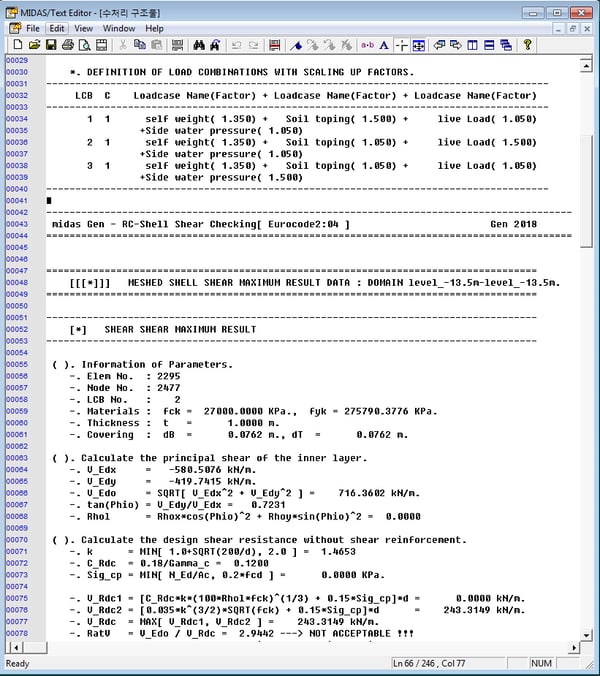Click the vertical scrollbar up arrow
The image size is (600, 676).
589,62
